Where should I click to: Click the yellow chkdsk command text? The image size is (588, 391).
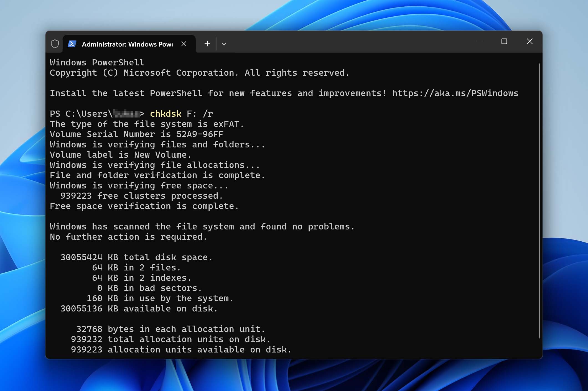pyautogui.click(x=166, y=114)
